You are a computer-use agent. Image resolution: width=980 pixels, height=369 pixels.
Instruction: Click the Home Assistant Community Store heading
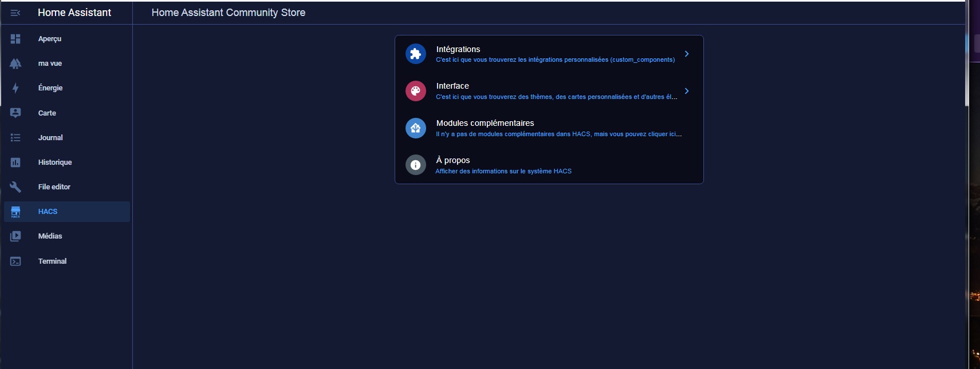point(229,13)
